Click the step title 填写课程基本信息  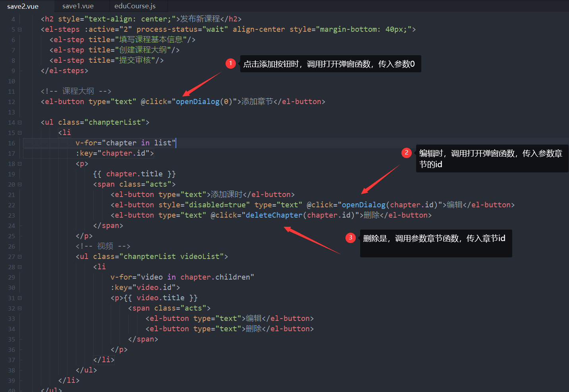click(151, 40)
